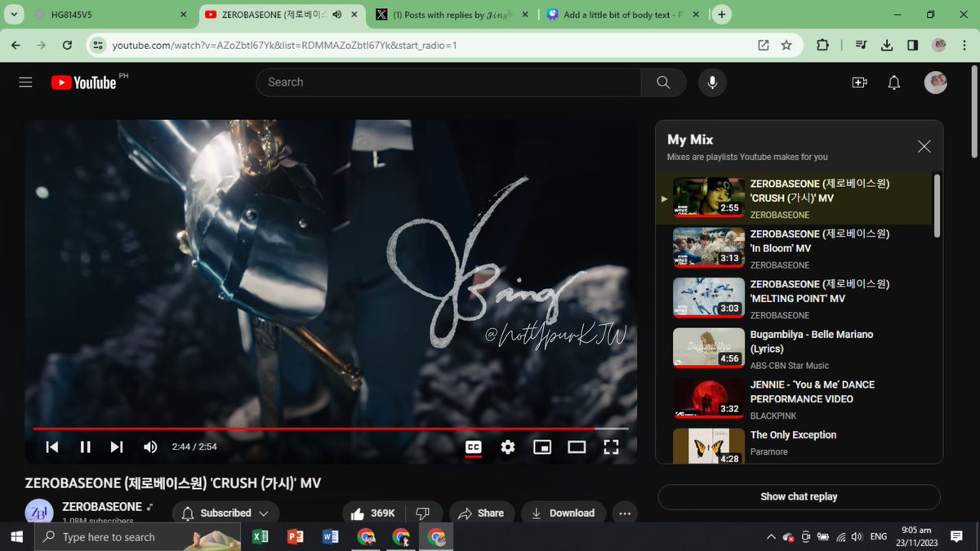Image resolution: width=980 pixels, height=551 pixels.
Task: Open the YouTube account avatar menu
Action: click(936, 82)
